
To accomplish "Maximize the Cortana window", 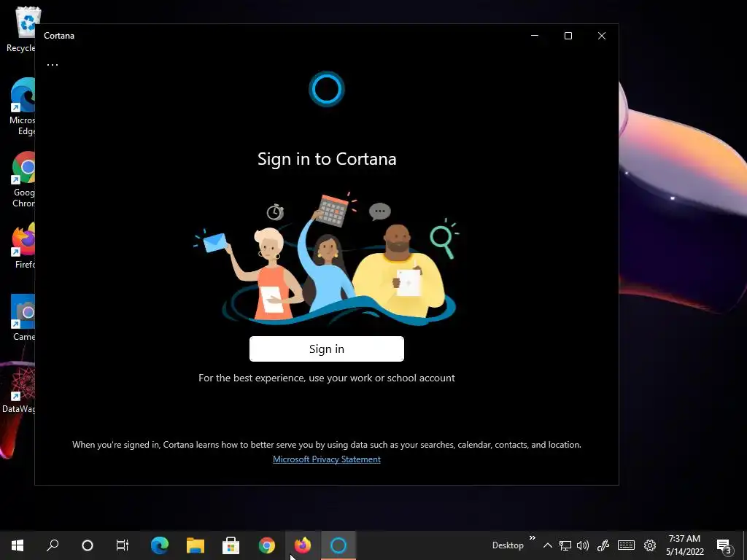I will (568, 36).
